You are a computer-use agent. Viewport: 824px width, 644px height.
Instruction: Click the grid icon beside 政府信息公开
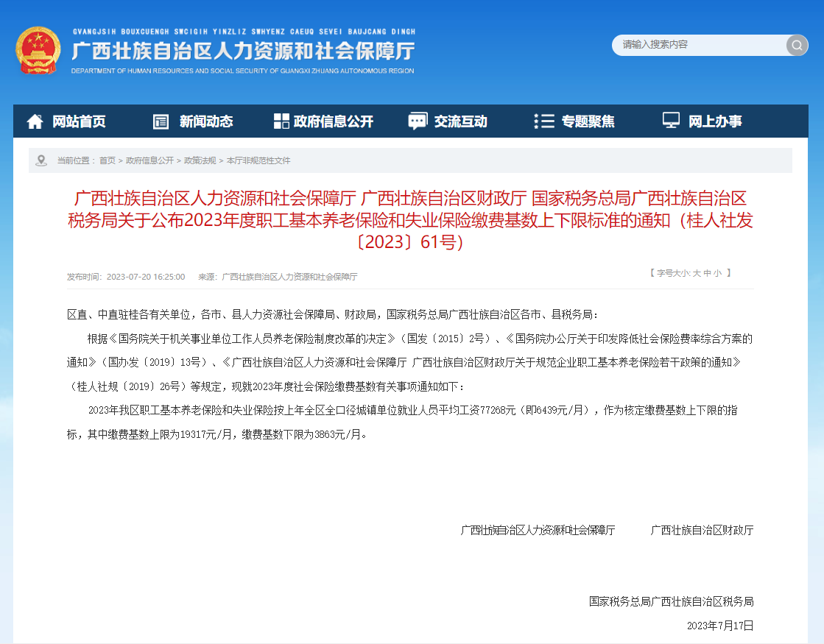coord(281,121)
